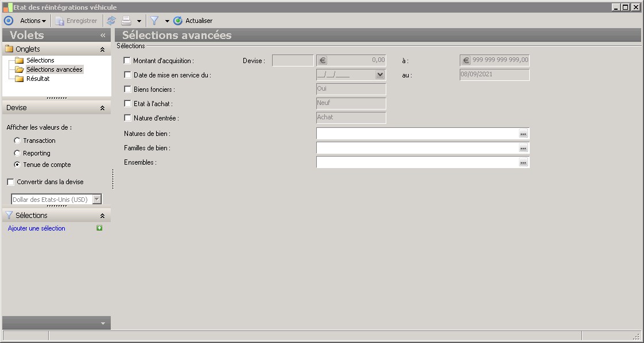
Task: Collapse the Devise section
Action: pyautogui.click(x=102, y=108)
